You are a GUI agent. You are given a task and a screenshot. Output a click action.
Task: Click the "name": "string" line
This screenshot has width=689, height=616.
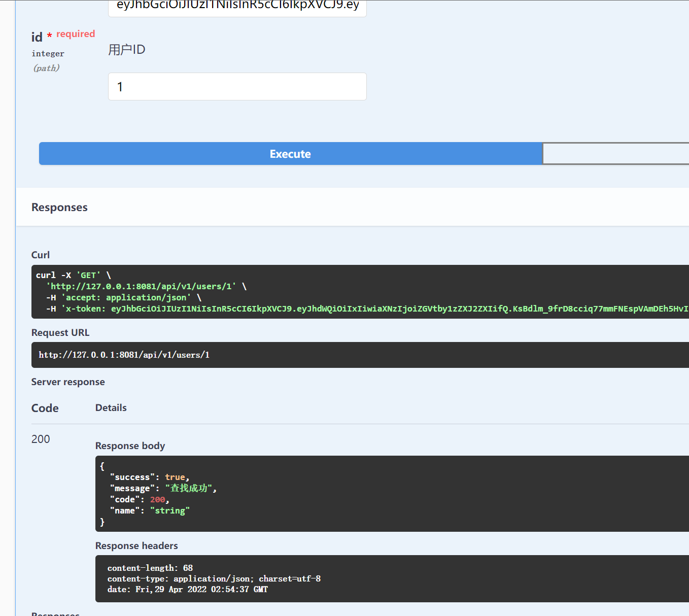150,510
